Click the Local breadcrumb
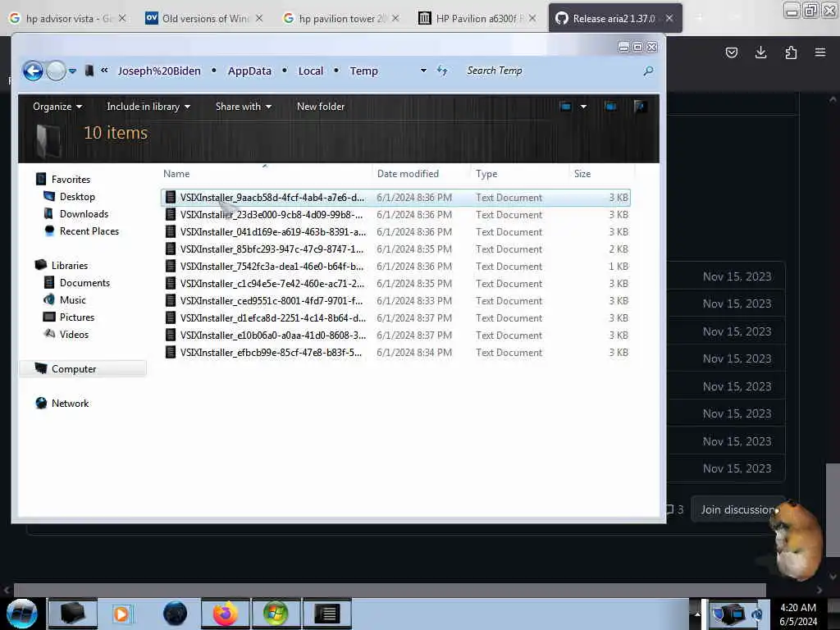Screen dimensions: 840x630 311,71
